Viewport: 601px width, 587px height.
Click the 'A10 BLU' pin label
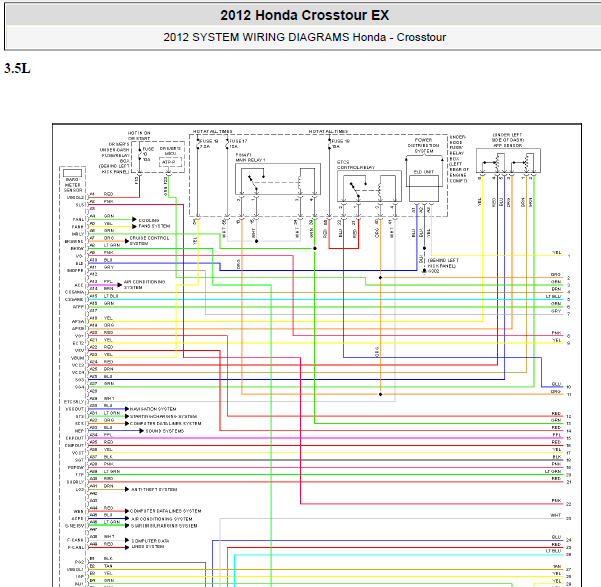tap(102, 260)
